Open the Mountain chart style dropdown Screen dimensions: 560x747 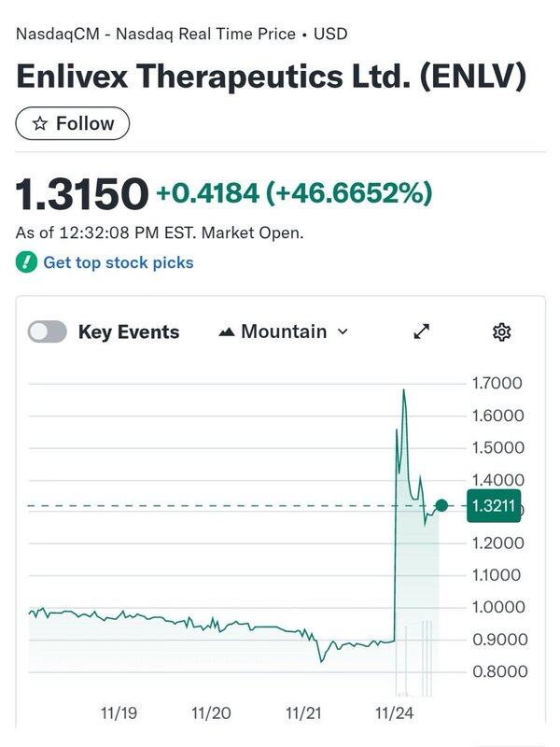click(x=283, y=331)
